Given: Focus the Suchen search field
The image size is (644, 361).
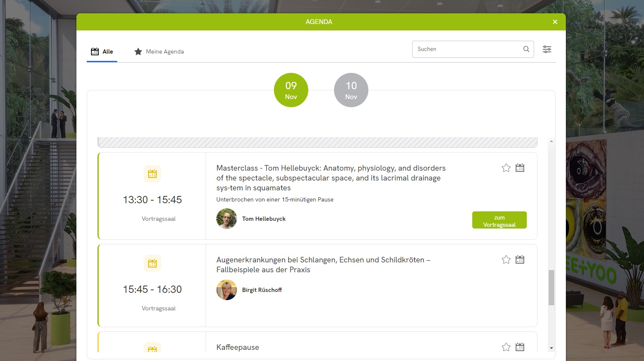Looking at the screenshot, I should click(x=468, y=49).
